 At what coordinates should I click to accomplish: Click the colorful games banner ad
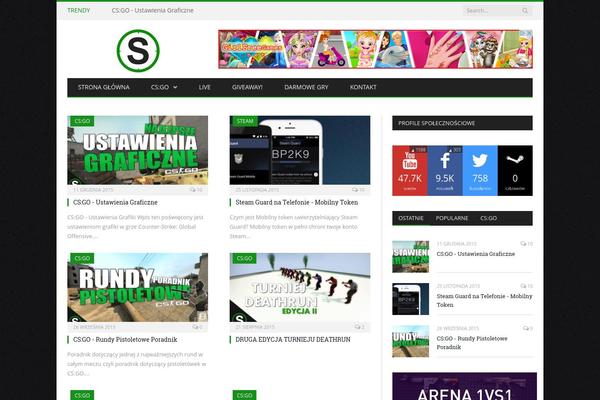(375, 49)
